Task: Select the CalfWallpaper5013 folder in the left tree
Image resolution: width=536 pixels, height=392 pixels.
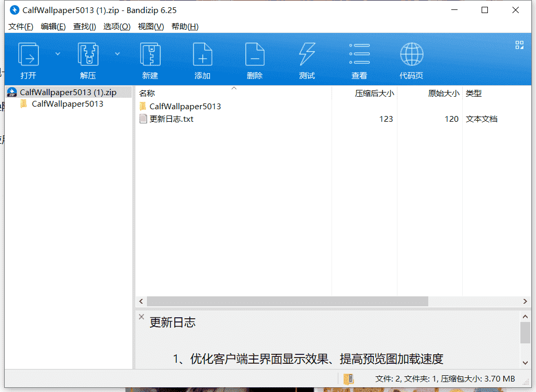Action: pos(67,104)
